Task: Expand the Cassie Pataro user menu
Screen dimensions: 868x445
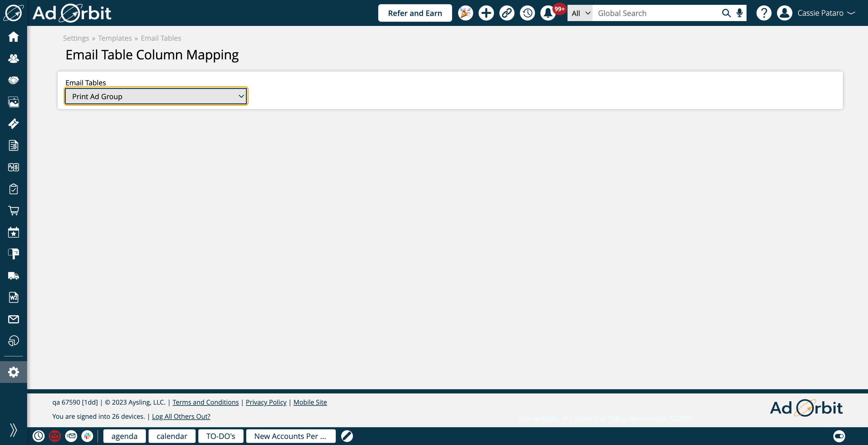Action: (826, 13)
